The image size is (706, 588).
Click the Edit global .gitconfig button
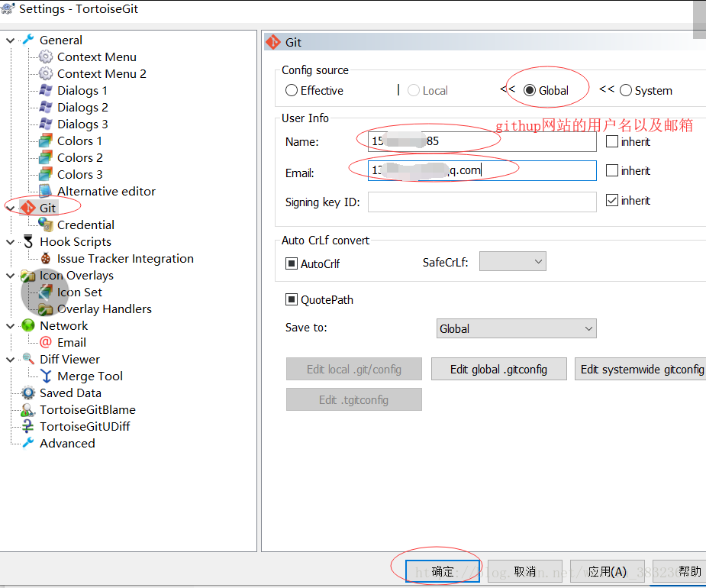click(x=498, y=369)
